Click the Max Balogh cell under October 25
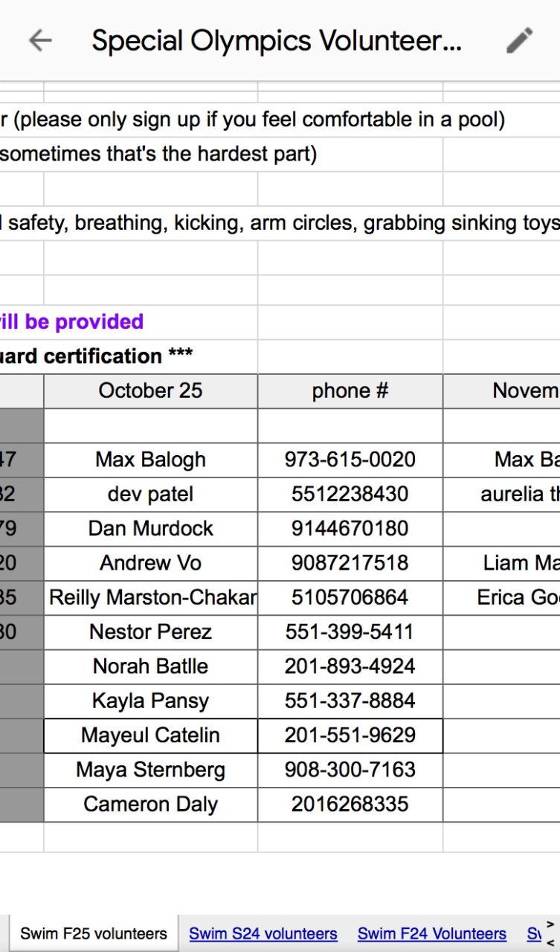560x952 pixels. (x=150, y=460)
